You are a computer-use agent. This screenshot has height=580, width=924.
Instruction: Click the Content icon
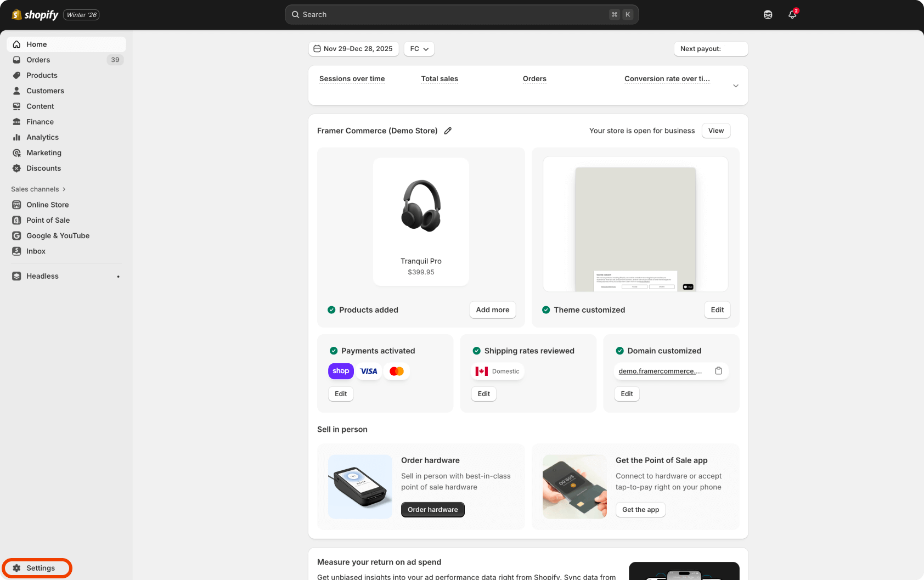click(17, 106)
